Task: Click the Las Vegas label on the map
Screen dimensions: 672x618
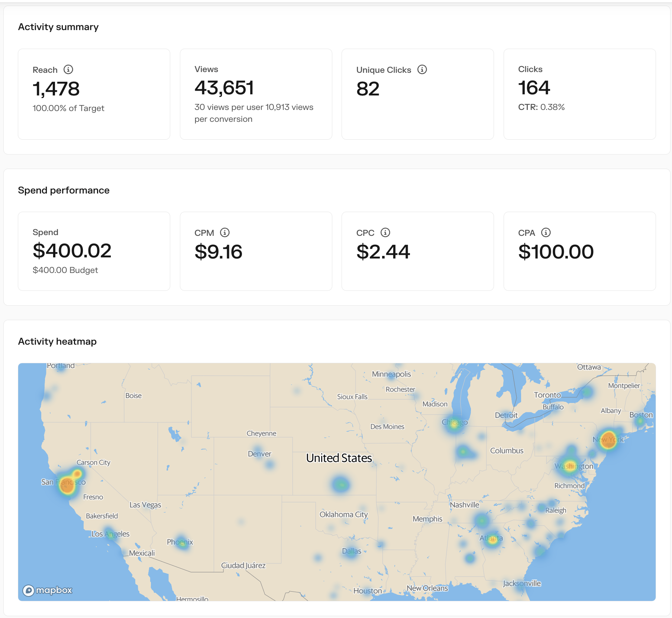Action: tap(145, 505)
